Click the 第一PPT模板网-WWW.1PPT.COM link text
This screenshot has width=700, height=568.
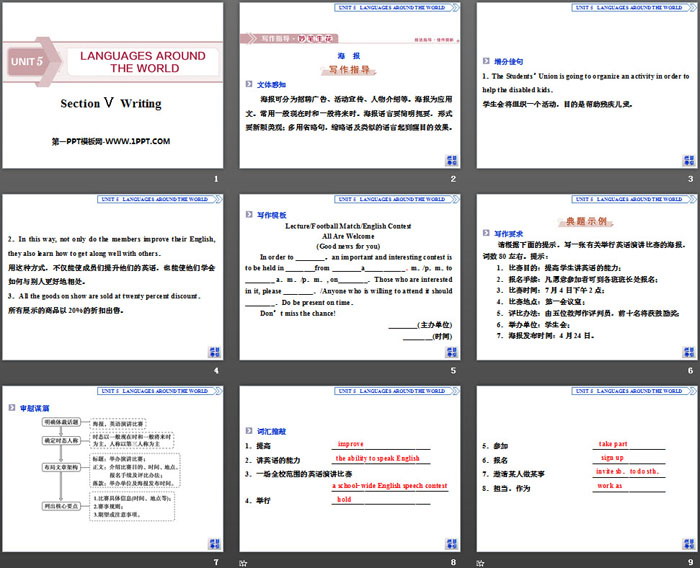[111, 142]
